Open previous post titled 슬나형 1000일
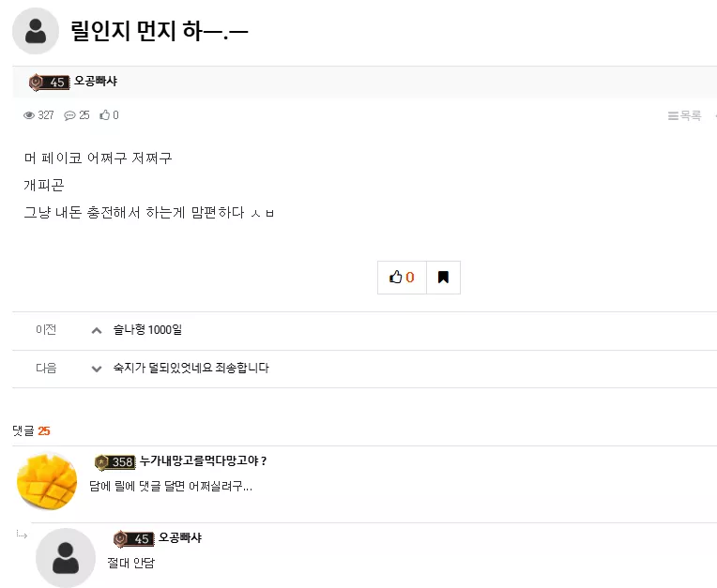The height and width of the screenshot is (588, 717). coord(147,330)
